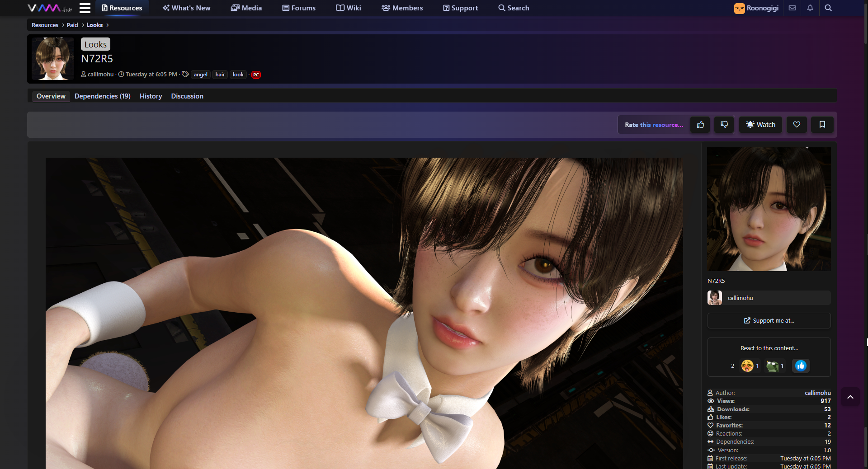The width and height of the screenshot is (868, 469).
Task: Go to the VaM Hub logo home
Action: coord(50,8)
